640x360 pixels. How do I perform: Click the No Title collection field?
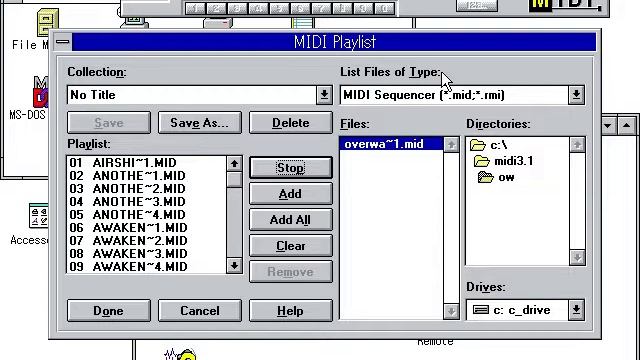pyautogui.click(x=191, y=95)
